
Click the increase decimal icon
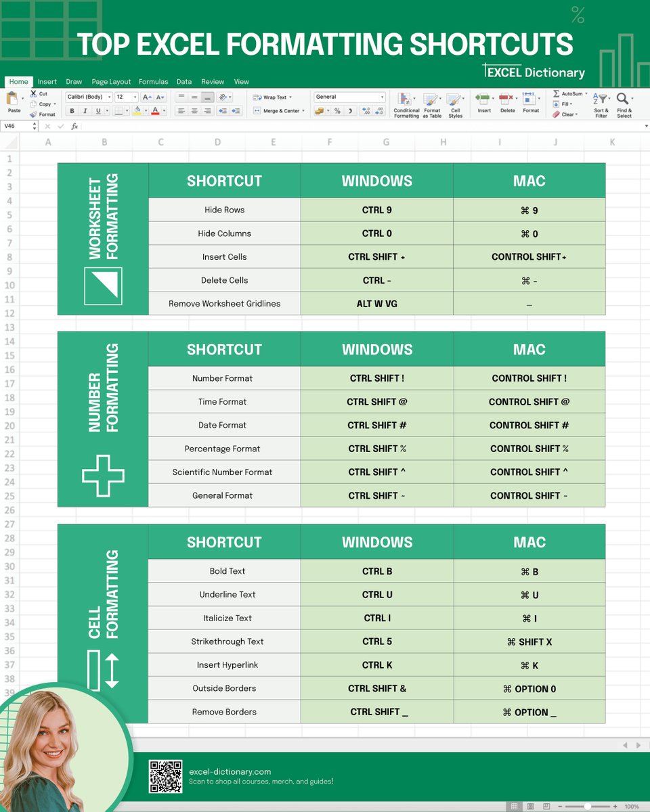(366, 111)
